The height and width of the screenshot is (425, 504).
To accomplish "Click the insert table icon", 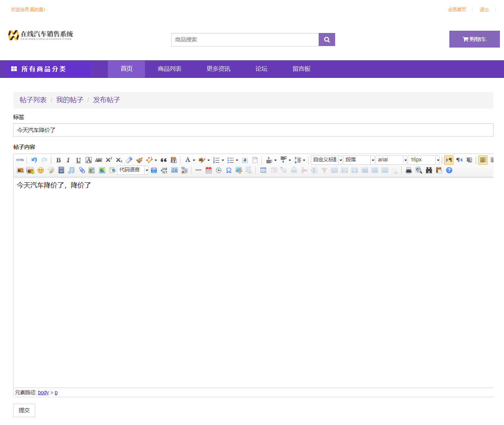I will tap(263, 170).
